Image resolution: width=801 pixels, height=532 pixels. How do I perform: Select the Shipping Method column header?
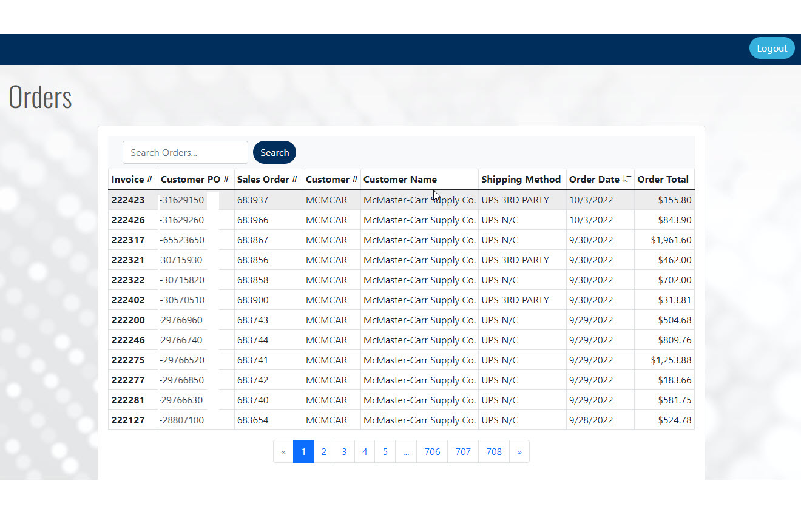click(521, 179)
